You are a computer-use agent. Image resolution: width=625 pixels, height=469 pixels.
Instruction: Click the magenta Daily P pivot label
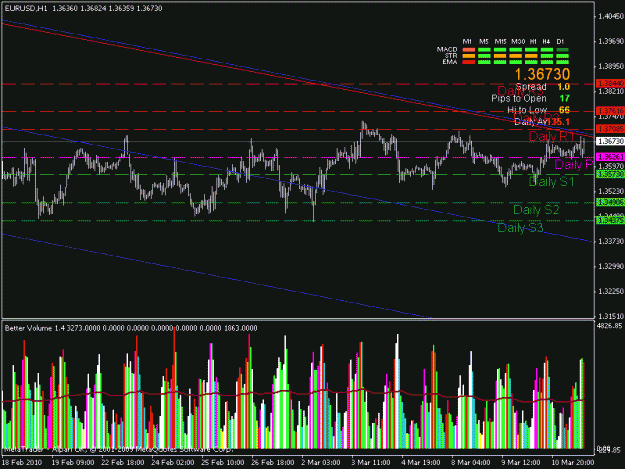click(x=574, y=164)
